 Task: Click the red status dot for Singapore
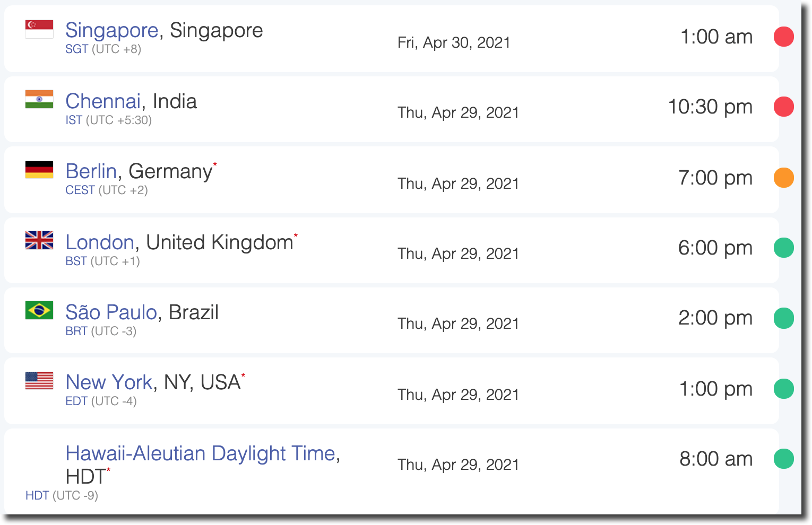[x=783, y=37]
